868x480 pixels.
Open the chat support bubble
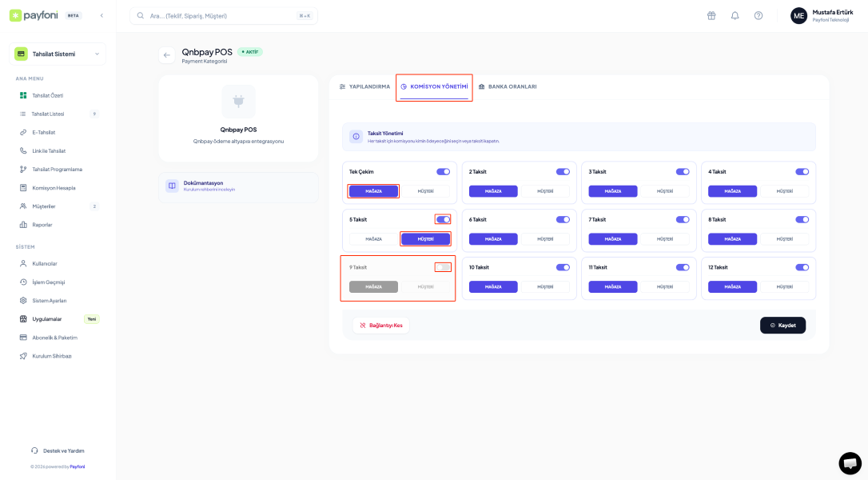click(x=850, y=463)
